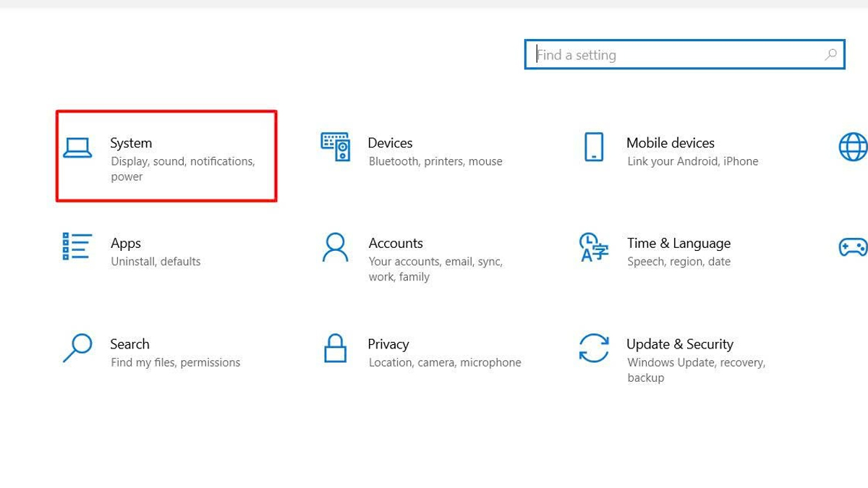868x488 pixels.
Task: Click the clock and letter Time & Language icon
Action: click(x=594, y=247)
